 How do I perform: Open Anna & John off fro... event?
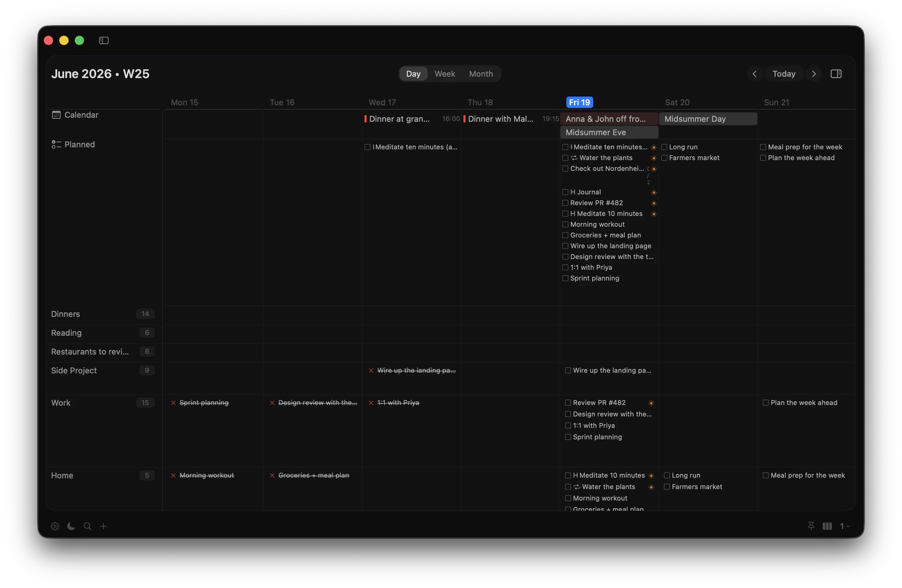pyautogui.click(x=609, y=119)
